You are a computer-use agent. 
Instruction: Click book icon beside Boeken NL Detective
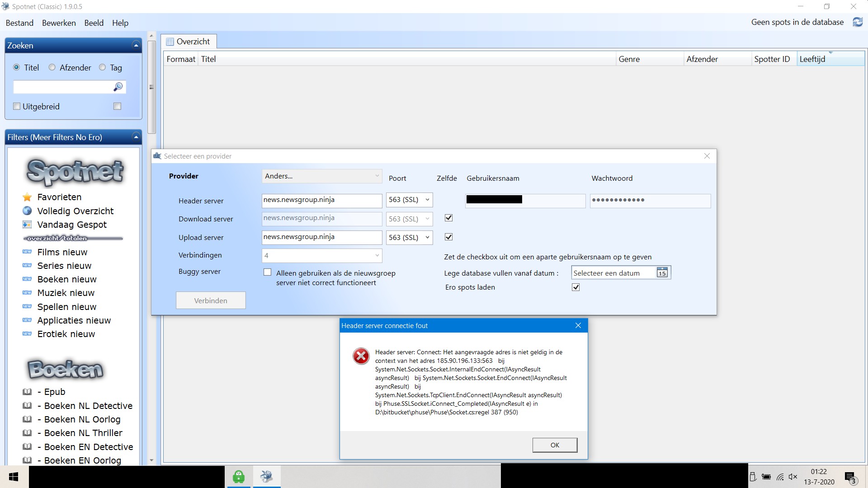27,405
